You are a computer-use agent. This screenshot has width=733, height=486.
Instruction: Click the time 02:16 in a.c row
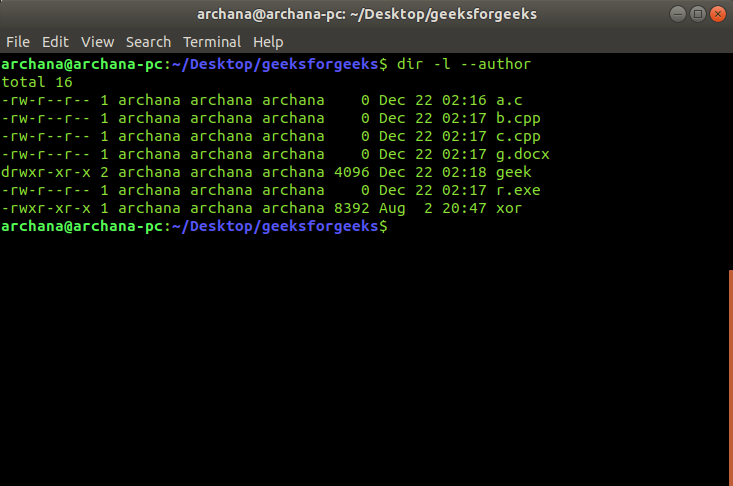pos(464,100)
